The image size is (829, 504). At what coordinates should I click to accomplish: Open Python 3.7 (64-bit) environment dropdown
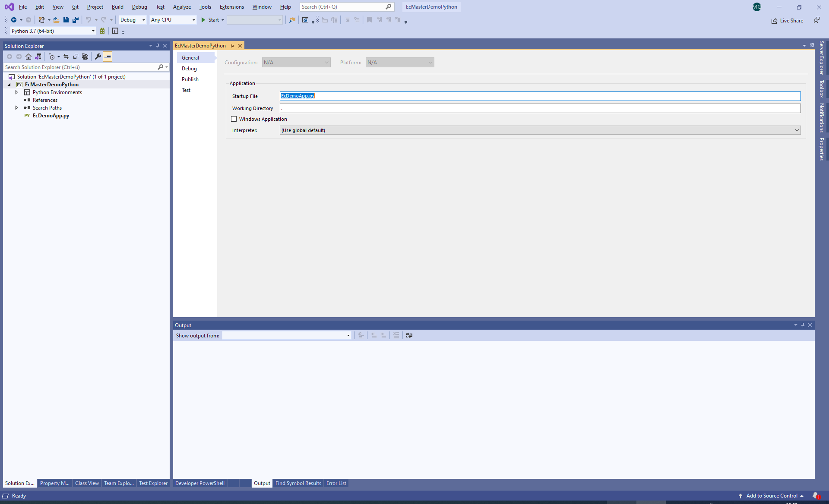[x=93, y=31]
